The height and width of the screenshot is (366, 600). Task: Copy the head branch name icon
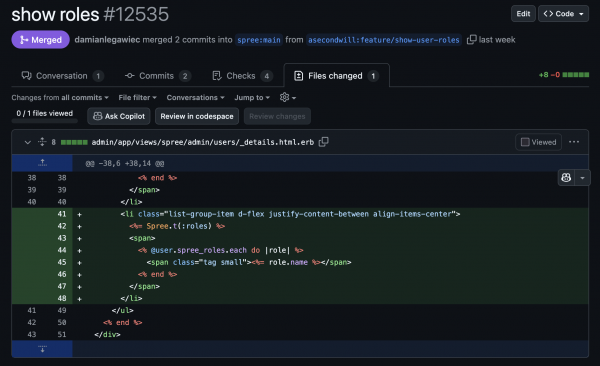[471, 39]
